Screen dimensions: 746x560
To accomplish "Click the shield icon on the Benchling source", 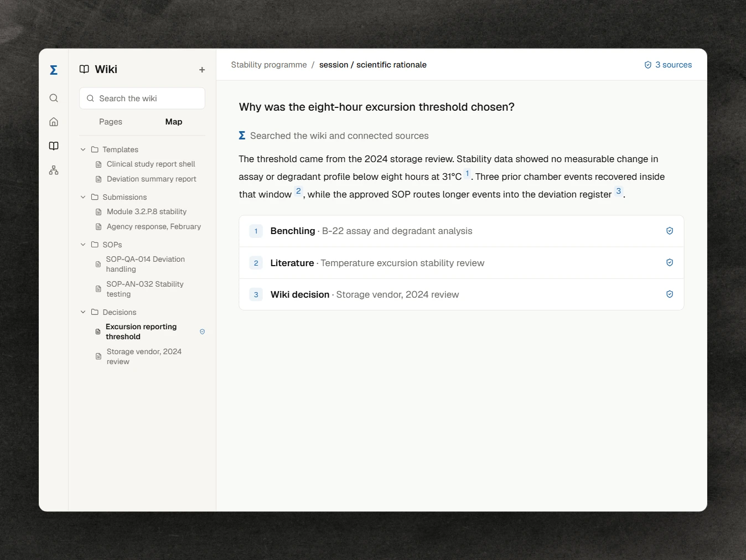I will pyautogui.click(x=670, y=231).
